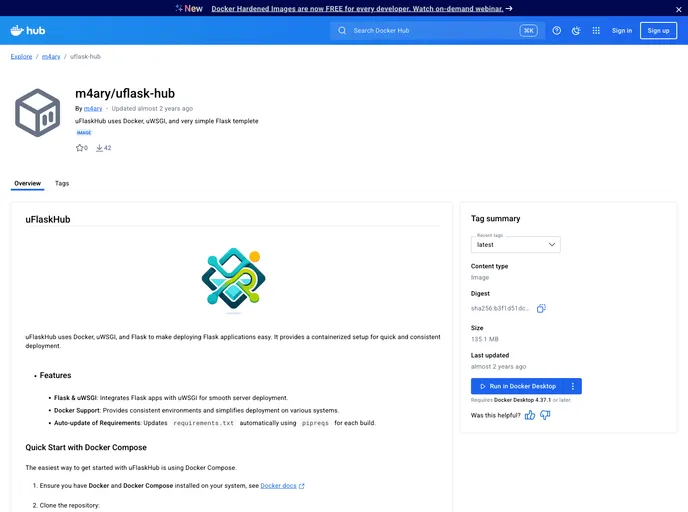Viewport: 688px width, 512px height.
Task: Open the apps grid menu icon
Action: tap(596, 31)
